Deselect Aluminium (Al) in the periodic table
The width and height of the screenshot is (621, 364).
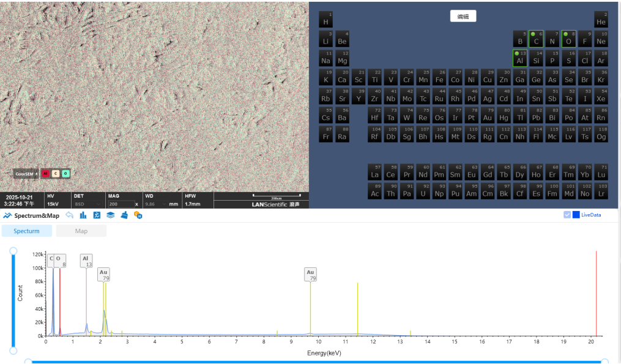point(519,59)
